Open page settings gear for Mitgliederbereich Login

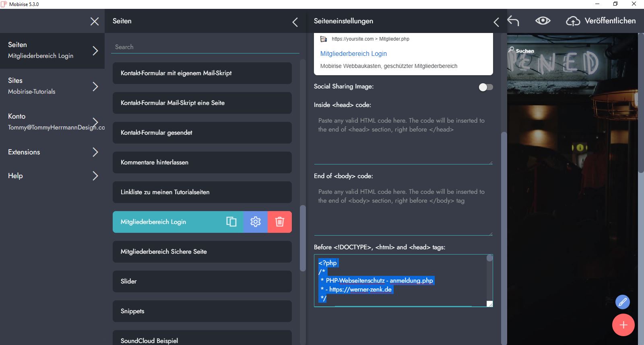pos(256,222)
